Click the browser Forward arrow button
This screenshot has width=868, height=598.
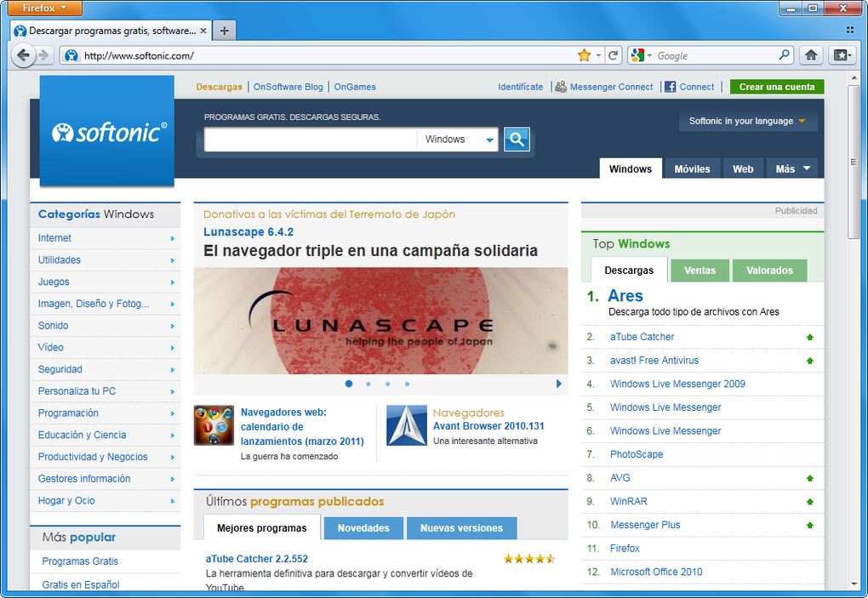pos(44,55)
